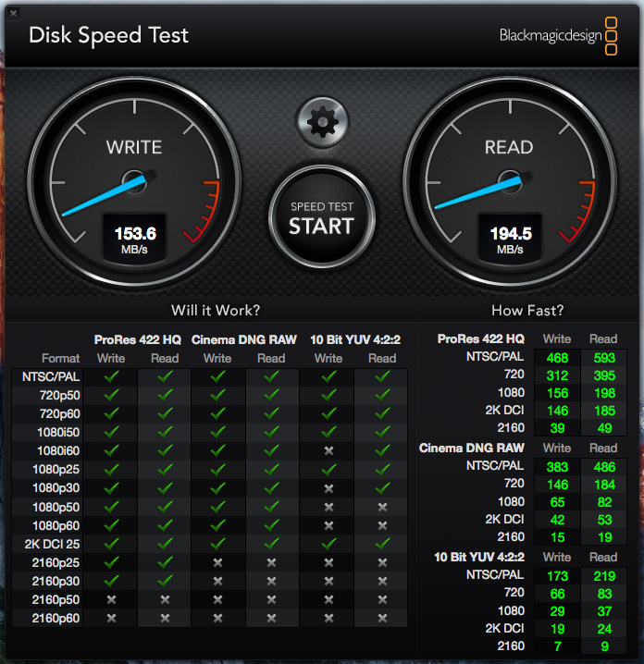This screenshot has height=664, width=644.
Task: Click ProRes 720 write value 312
Action: [x=557, y=375]
